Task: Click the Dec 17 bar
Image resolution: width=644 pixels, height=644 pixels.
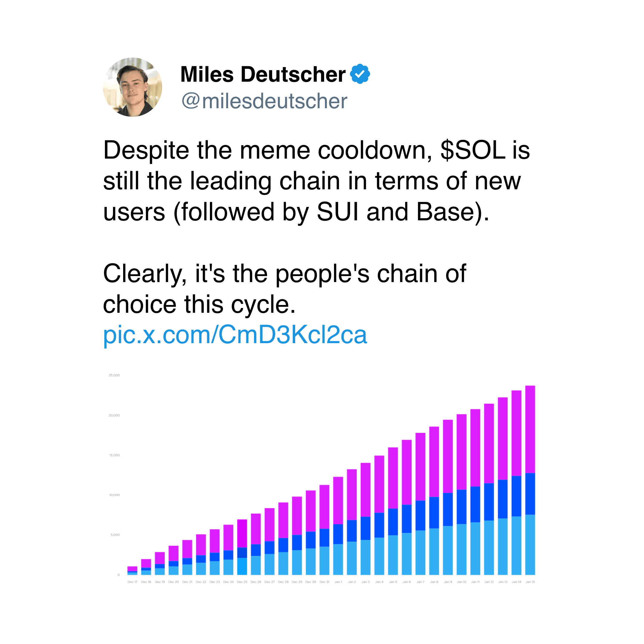Action: tap(132, 571)
